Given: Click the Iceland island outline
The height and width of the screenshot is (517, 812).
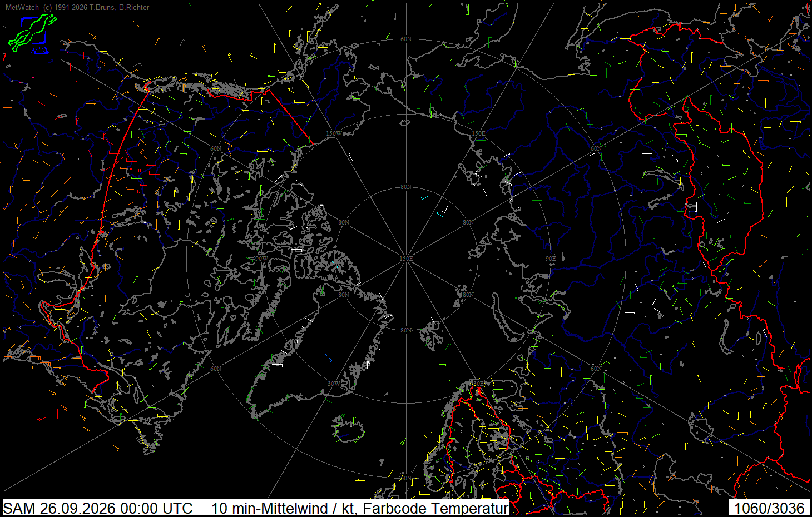Looking at the screenshot, I should pyautogui.click(x=348, y=428).
